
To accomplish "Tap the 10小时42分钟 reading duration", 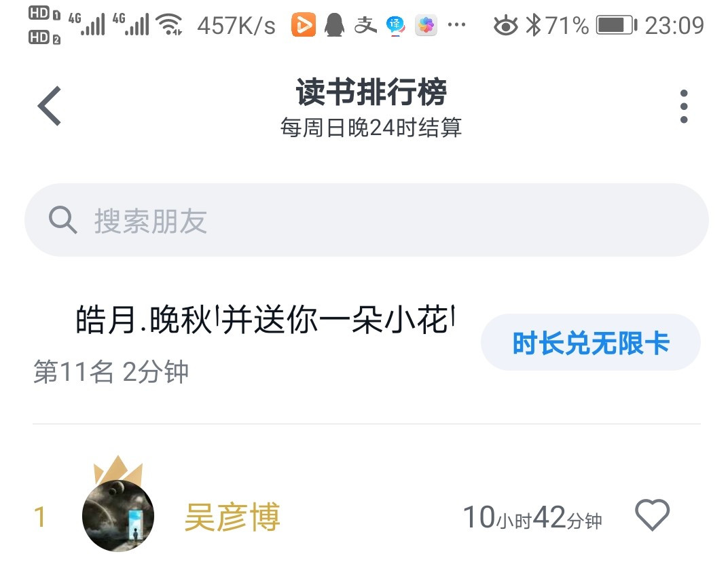I will [x=532, y=517].
